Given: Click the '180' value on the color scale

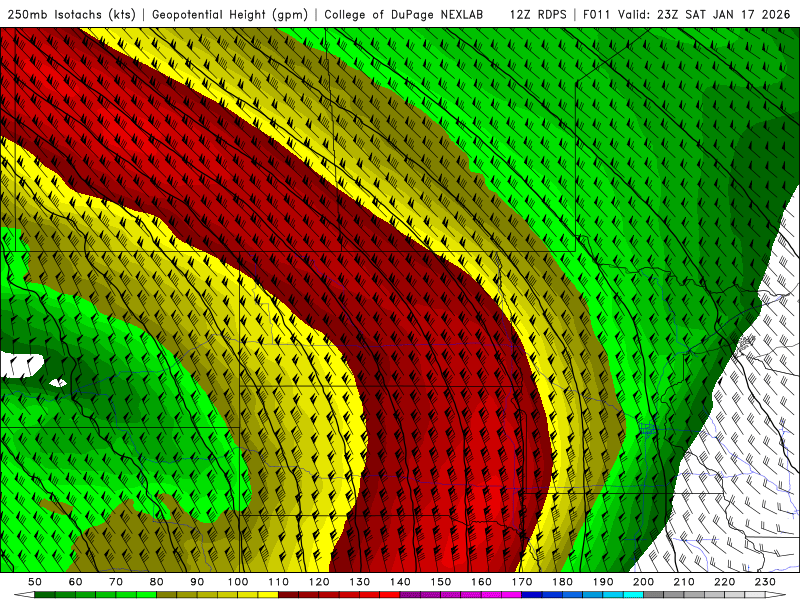Looking at the screenshot, I should point(562,582).
